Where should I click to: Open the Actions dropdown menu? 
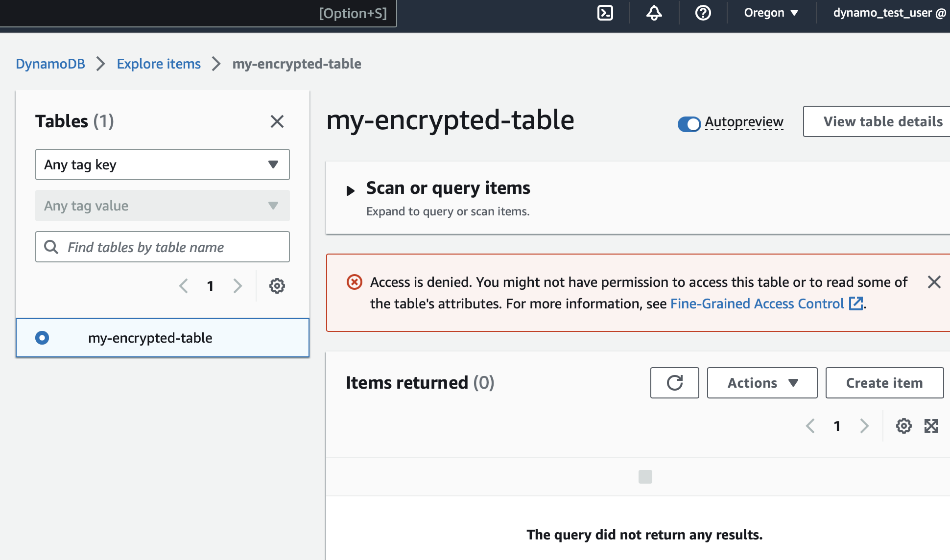click(x=762, y=383)
